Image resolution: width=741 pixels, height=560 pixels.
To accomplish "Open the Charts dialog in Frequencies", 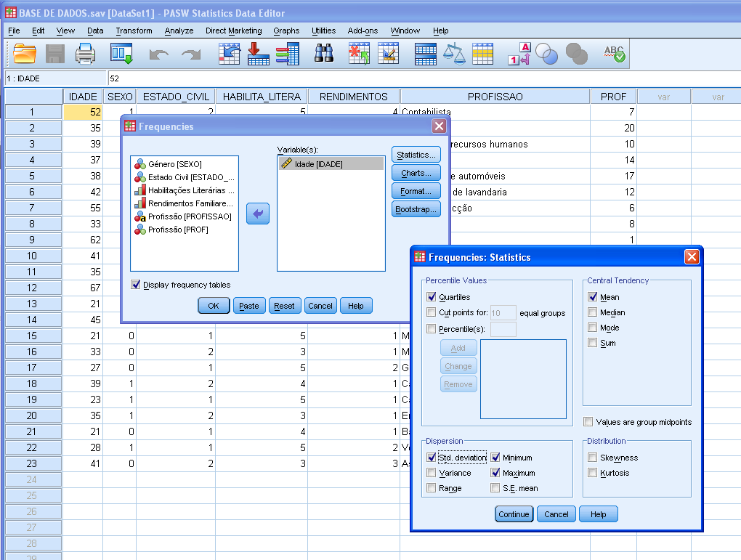I will 415,173.
